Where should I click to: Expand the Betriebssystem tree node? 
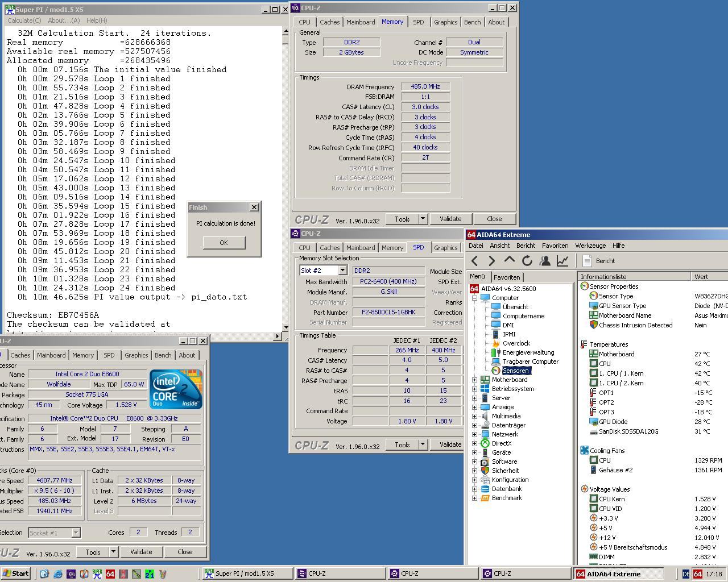[x=475, y=389]
